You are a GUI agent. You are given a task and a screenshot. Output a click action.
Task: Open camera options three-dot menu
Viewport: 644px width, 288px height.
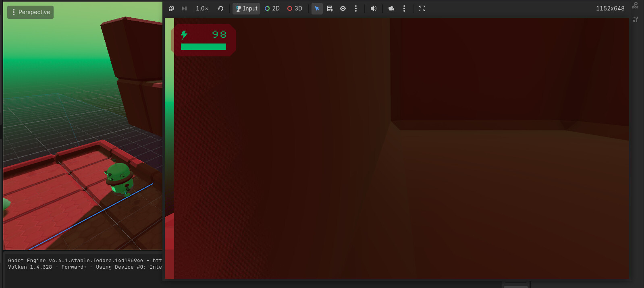(x=404, y=8)
